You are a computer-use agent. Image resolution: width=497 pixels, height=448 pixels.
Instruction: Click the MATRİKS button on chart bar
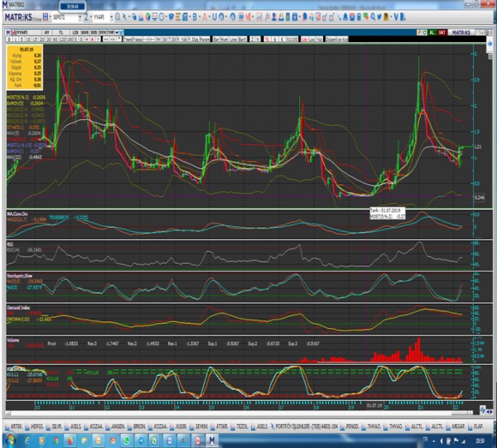click(x=461, y=32)
